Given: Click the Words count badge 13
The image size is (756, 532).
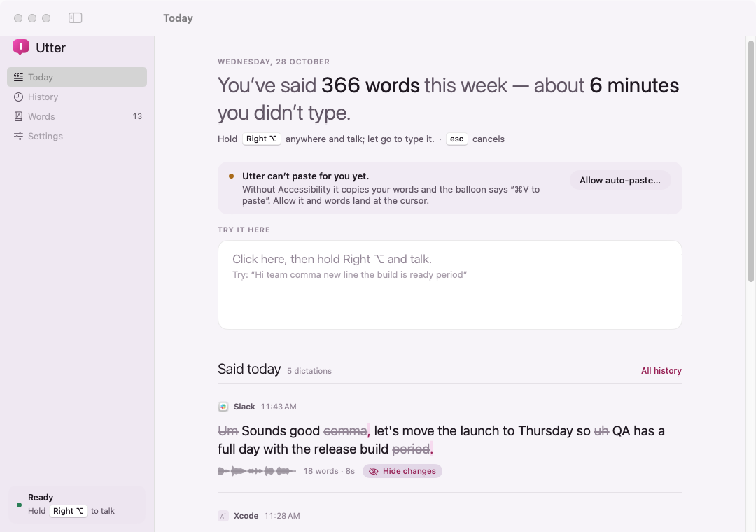Looking at the screenshot, I should pyautogui.click(x=137, y=116).
